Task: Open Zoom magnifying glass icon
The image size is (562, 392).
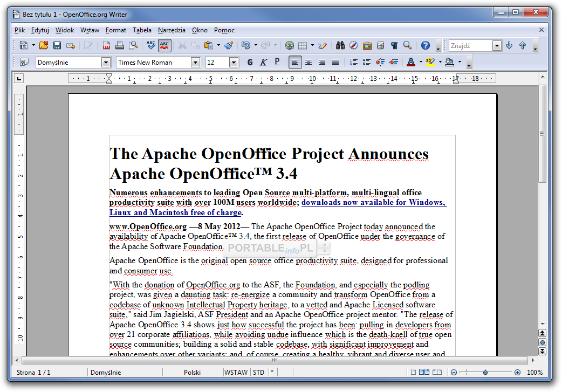Action: click(408, 45)
